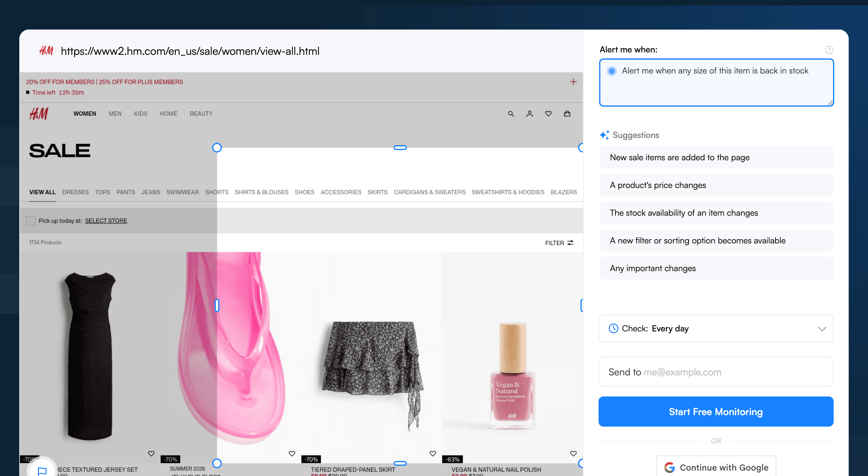Choose suggestion New sale items are added
This screenshot has height=476, width=868.
coord(716,157)
